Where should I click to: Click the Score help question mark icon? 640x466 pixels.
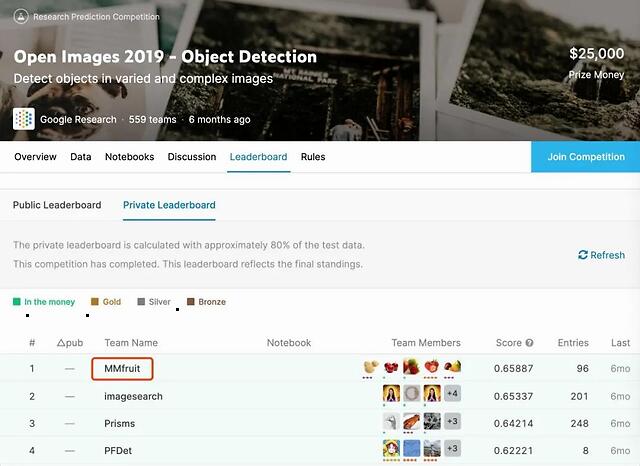point(529,343)
